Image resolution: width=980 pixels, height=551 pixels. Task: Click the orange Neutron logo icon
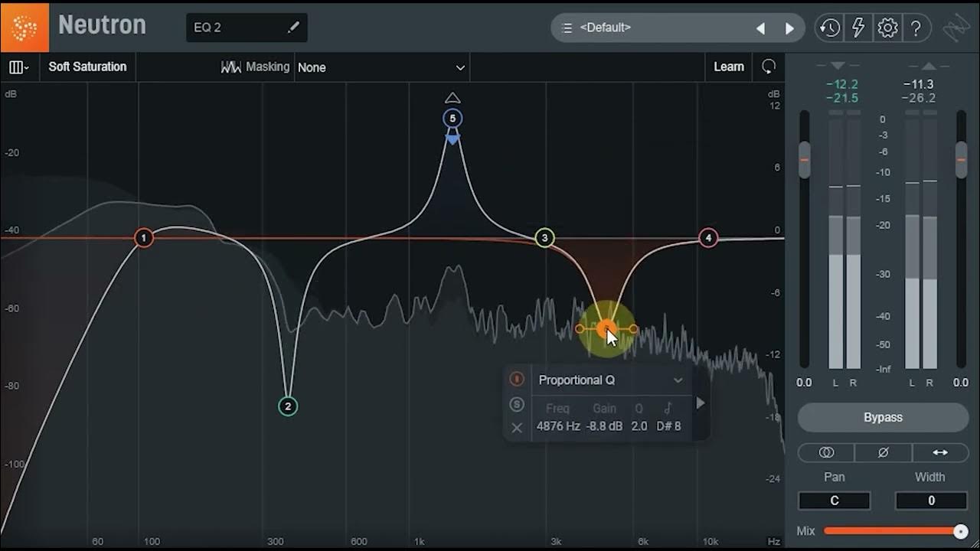(x=24, y=27)
